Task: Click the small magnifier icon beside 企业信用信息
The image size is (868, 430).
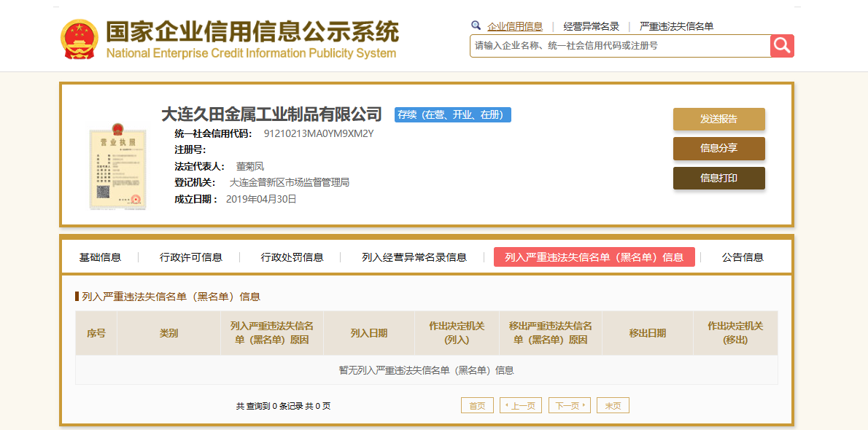Action: point(476,26)
